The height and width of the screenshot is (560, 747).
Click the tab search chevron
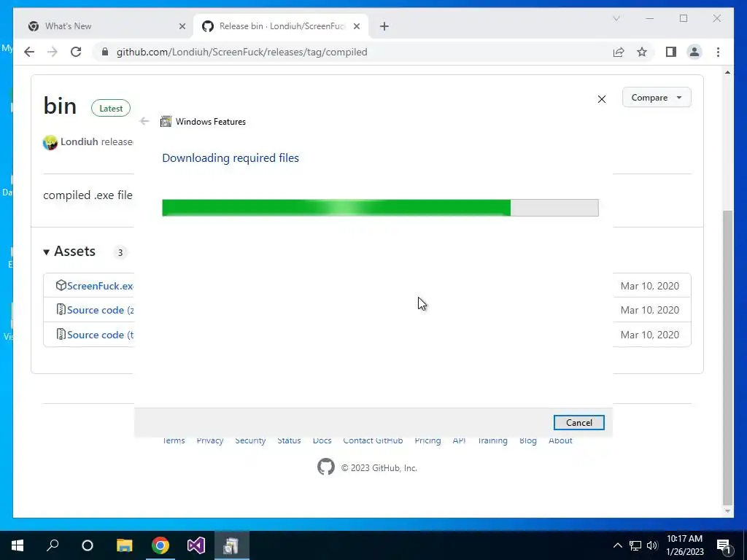[x=616, y=18]
